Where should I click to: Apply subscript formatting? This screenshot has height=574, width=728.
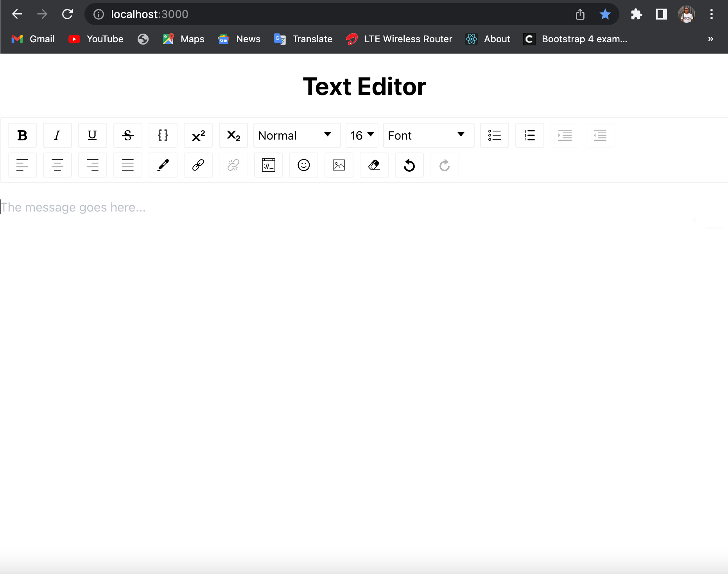[233, 135]
